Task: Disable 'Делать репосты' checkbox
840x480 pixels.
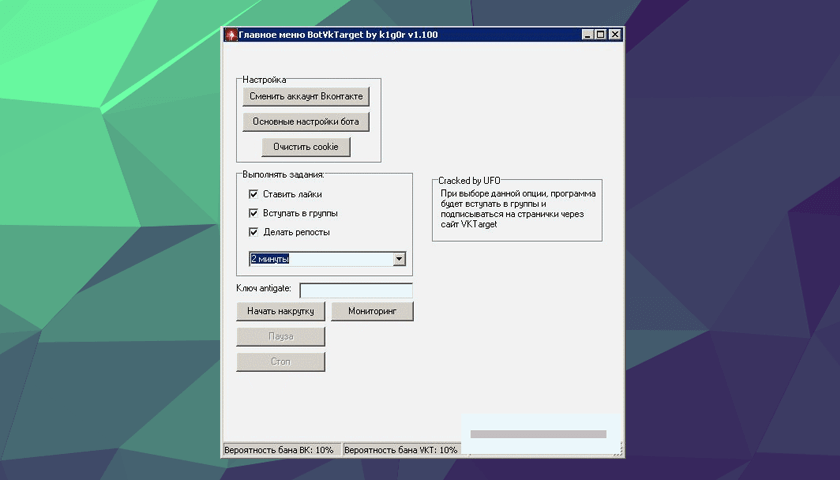Action: 253,232
